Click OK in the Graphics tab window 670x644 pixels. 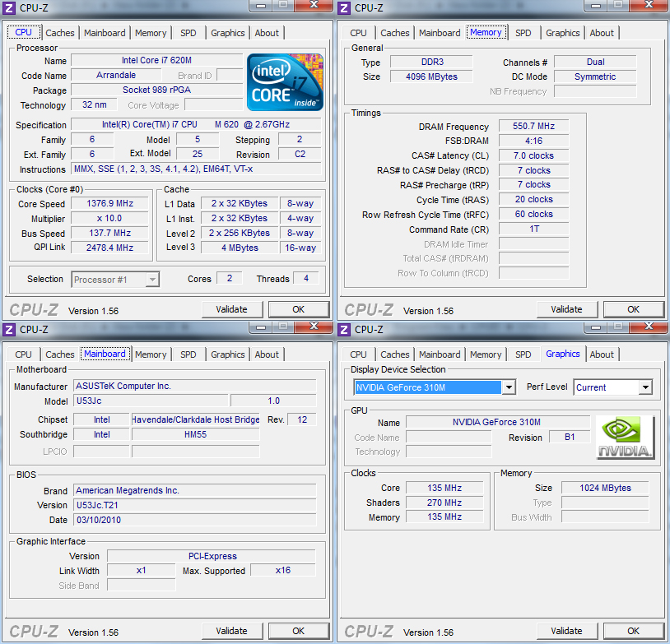click(634, 631)
